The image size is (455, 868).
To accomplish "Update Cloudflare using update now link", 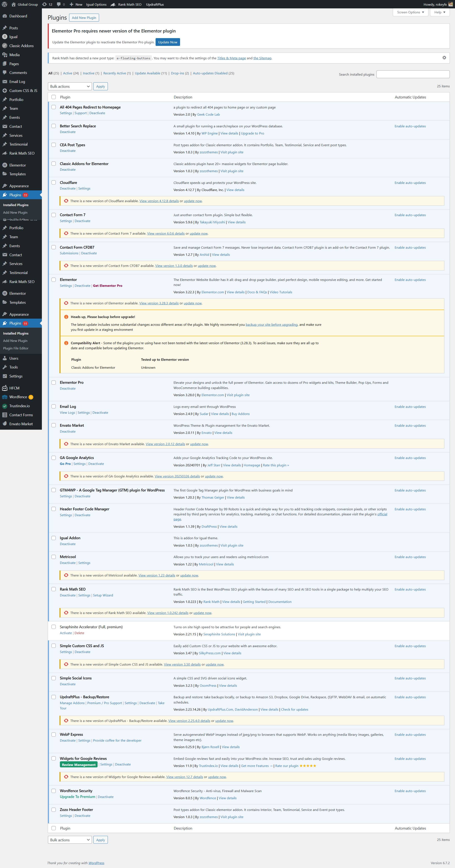I will [193, 201].
